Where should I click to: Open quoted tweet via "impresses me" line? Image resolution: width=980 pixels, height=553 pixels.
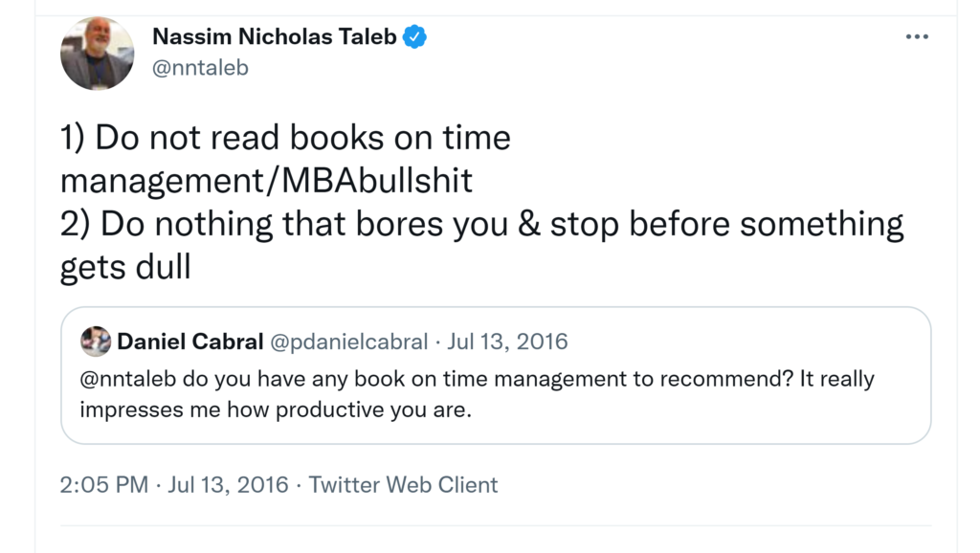[x=276, y=410]
